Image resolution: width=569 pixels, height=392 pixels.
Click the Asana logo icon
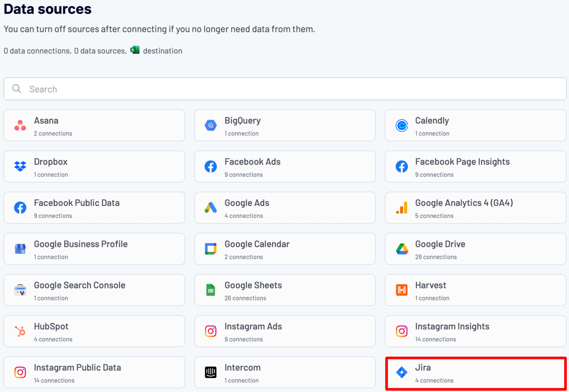(x=20, y=125)
